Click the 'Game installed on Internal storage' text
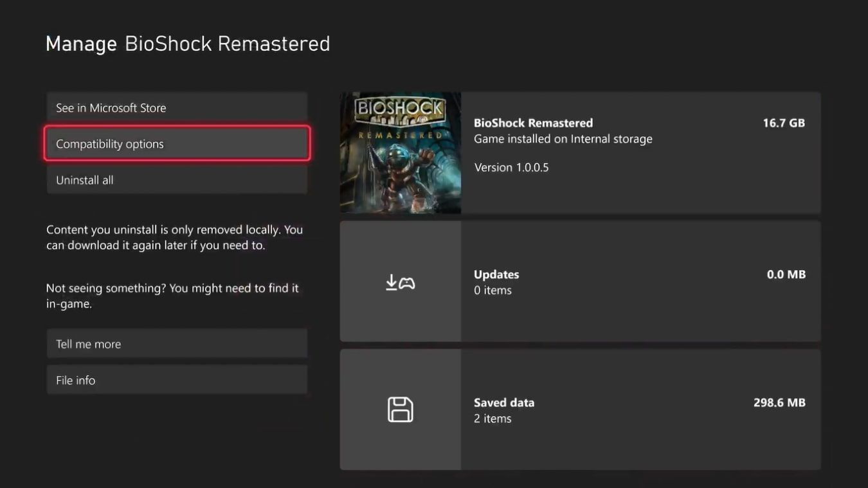This screenshot has width=868, height=488. pyautogui.click(x=563, y=139)
